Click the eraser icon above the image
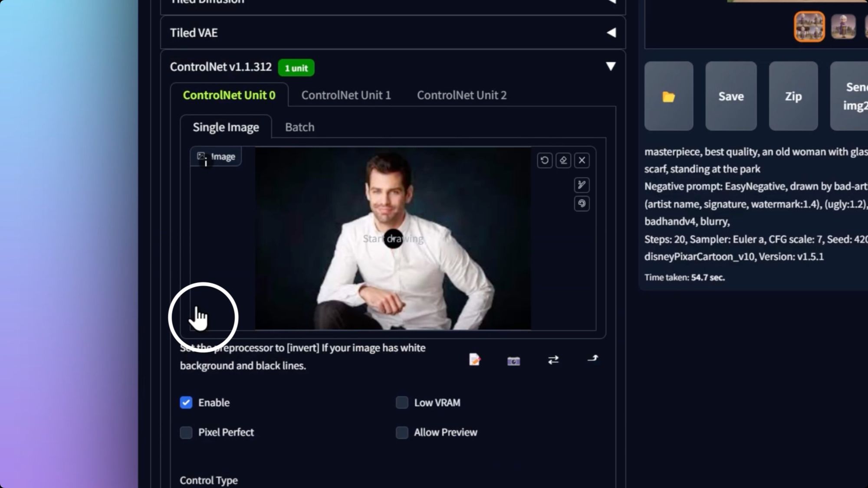The width and height of the screenshot is (868, 488). (x=563, y=160)
